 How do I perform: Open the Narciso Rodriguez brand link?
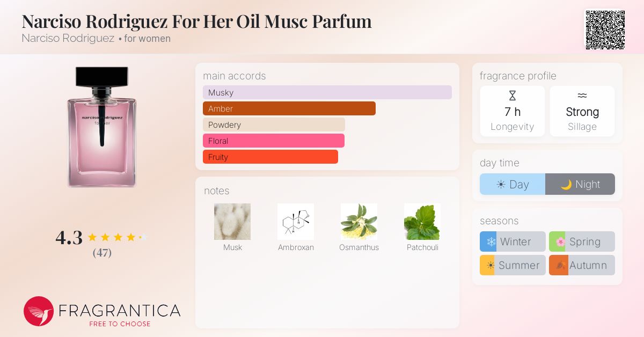68,39
